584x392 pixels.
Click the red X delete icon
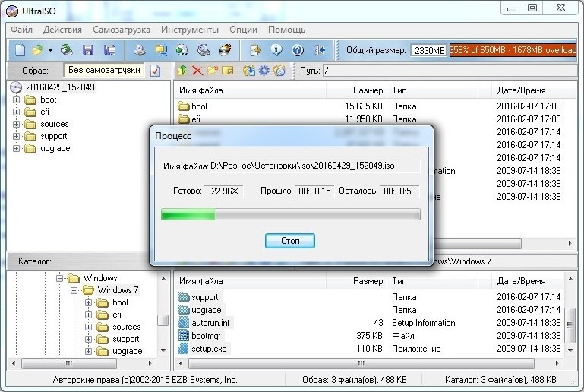197,71
